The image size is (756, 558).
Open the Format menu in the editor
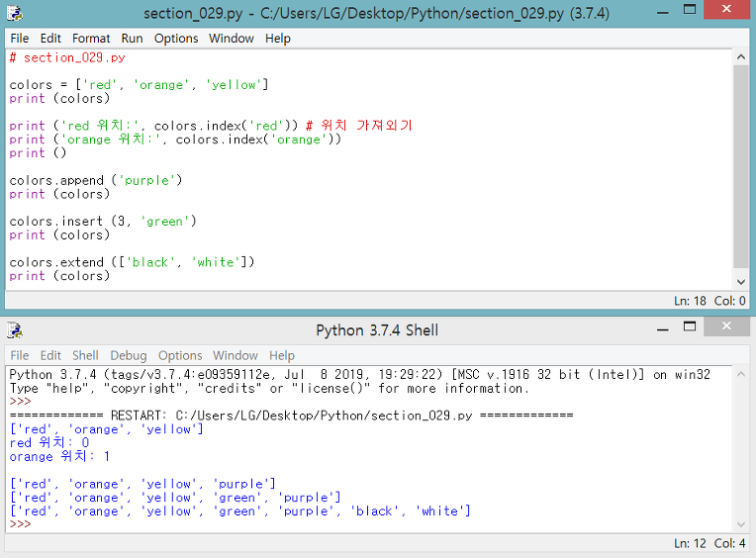pos(91,38)
